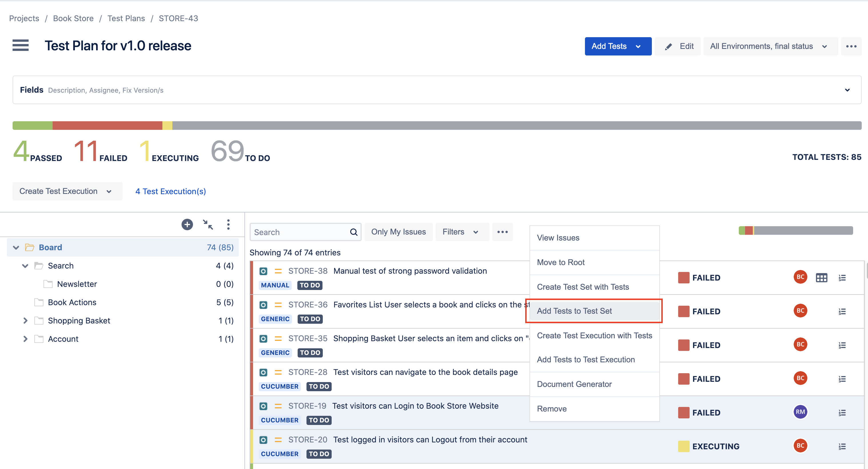Click the Showing 74 of 74 entries text
Screen dimensions: 868x469
[295, 253]
